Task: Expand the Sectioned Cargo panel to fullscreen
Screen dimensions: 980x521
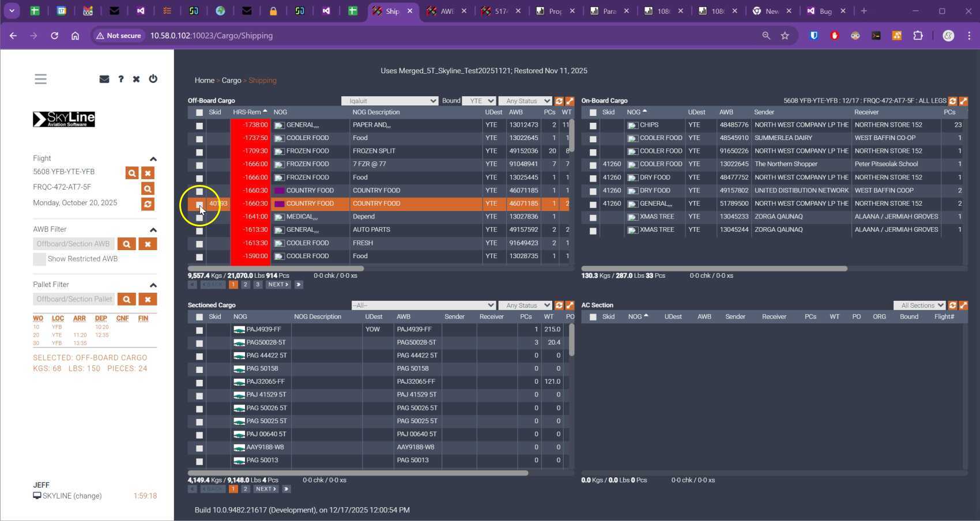Action: tap(570, 305)
